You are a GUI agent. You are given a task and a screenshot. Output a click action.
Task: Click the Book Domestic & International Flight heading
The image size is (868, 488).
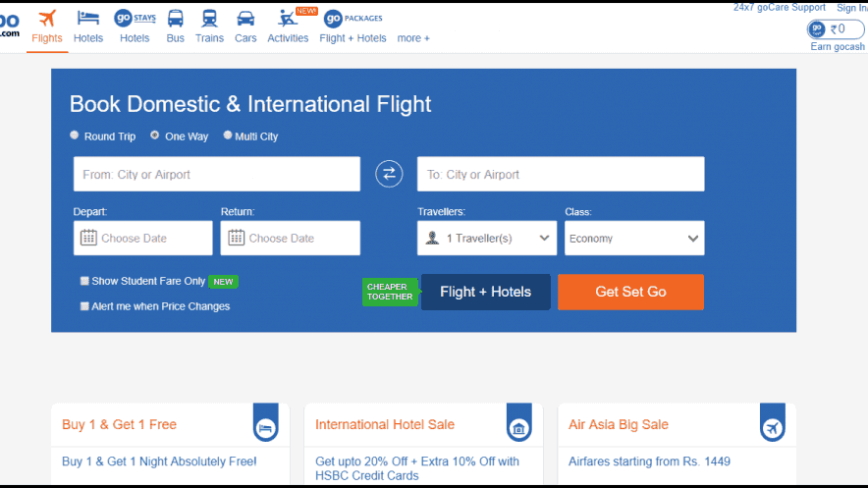tap(250, 104)
